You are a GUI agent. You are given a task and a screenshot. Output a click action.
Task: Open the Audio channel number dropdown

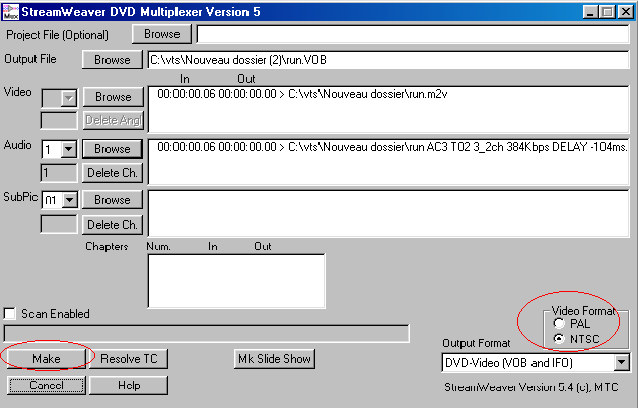click(x=68, y=150)
